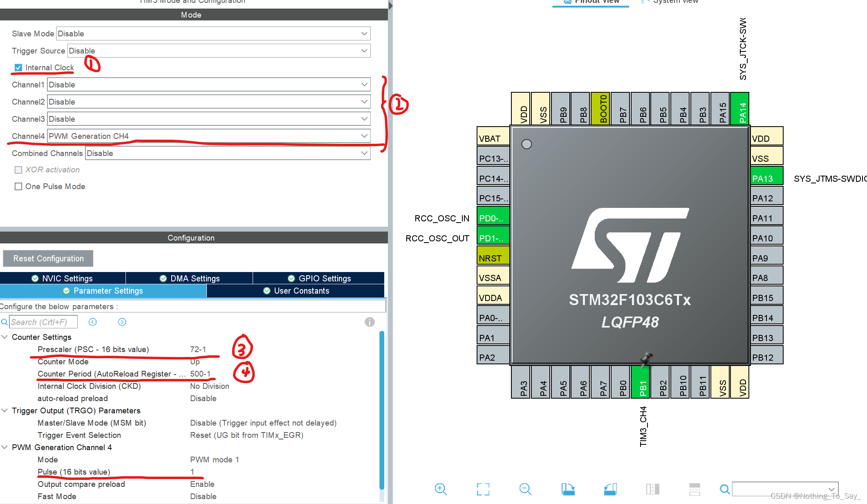867x504 pixels.
Task: Switch to NVIC Settings tab
Action: click(63, 278)
